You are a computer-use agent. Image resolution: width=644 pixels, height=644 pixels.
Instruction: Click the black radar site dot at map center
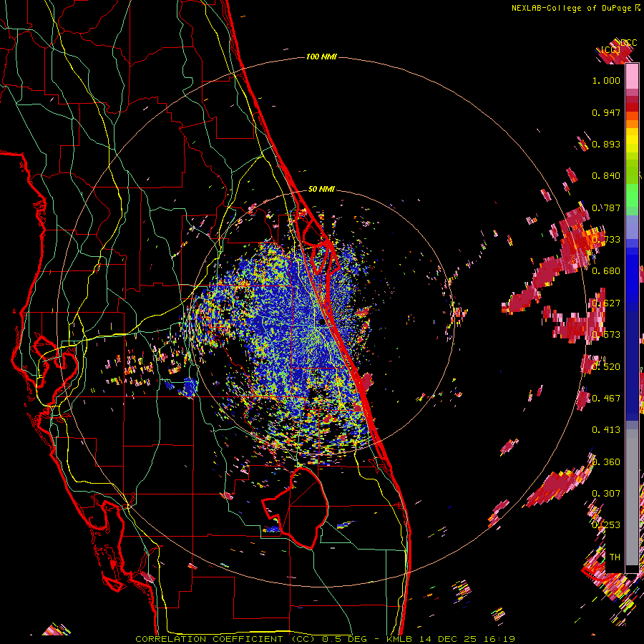pos(322,322)
